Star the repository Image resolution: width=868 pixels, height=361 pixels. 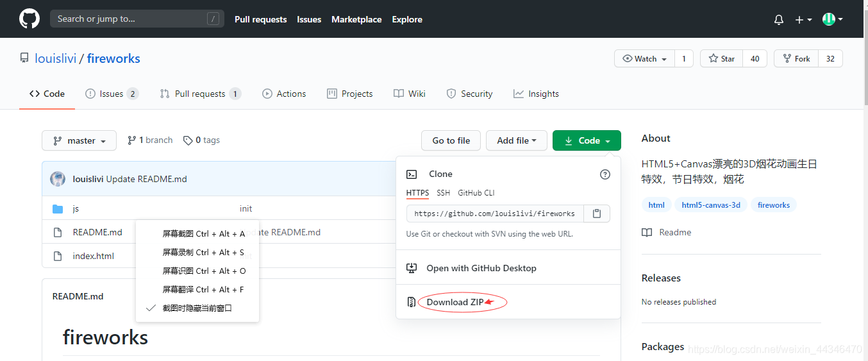(x=721, y=58)
